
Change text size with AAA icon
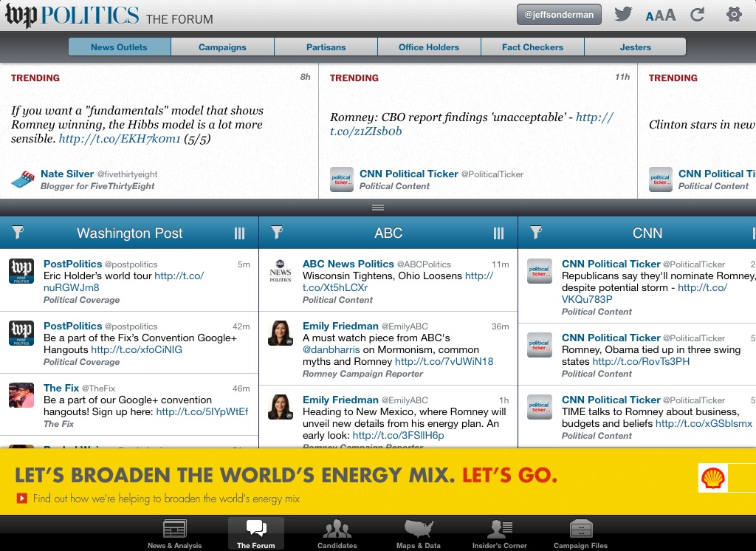tap(660, 16)
